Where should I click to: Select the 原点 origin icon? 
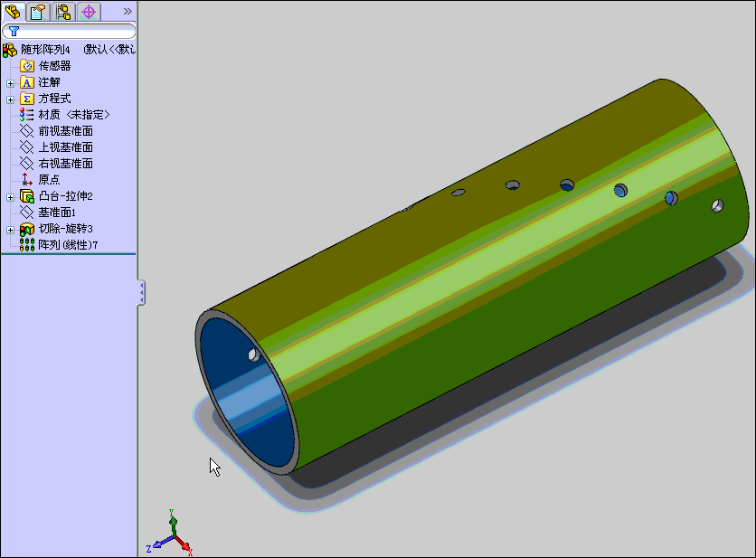click(26, 180)
